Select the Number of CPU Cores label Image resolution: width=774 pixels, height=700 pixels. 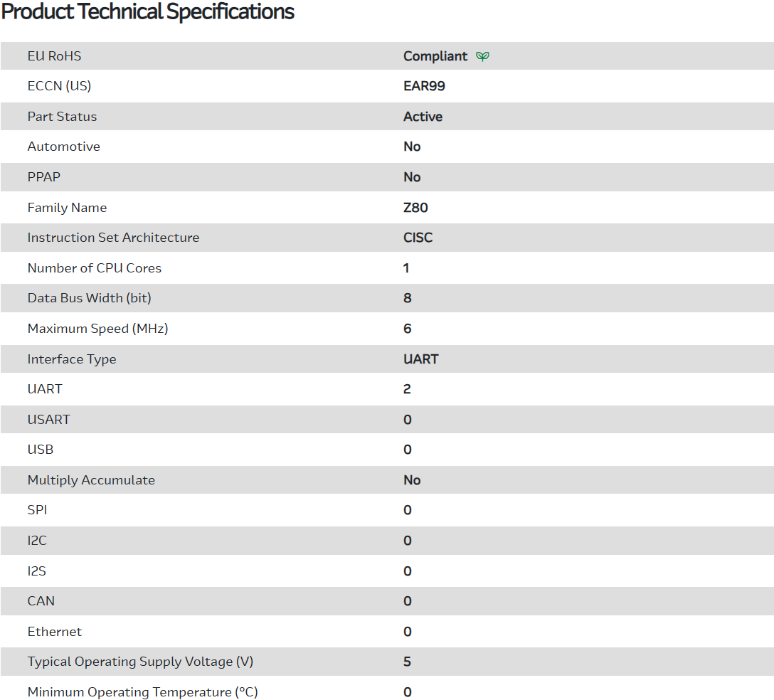point(94,268)
